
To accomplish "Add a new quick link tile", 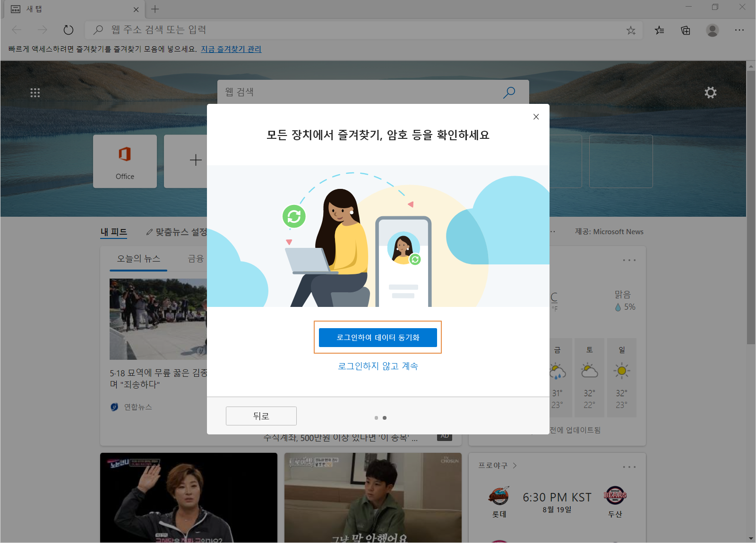I will [196, 161].
